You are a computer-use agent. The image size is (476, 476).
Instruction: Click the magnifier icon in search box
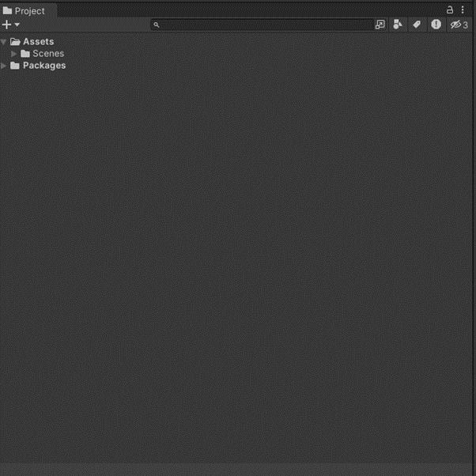(x=157, y=25)
